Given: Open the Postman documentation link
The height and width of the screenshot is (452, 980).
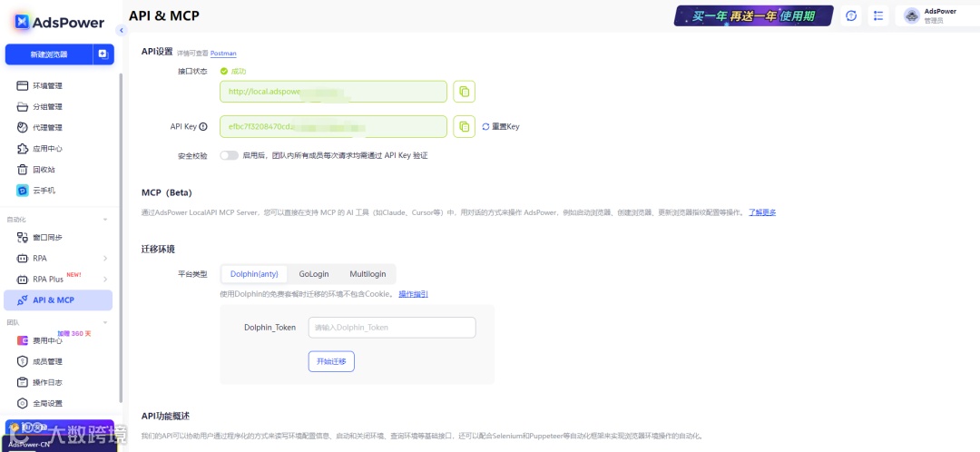Looking at the screenshot, I should coord(223,54).
